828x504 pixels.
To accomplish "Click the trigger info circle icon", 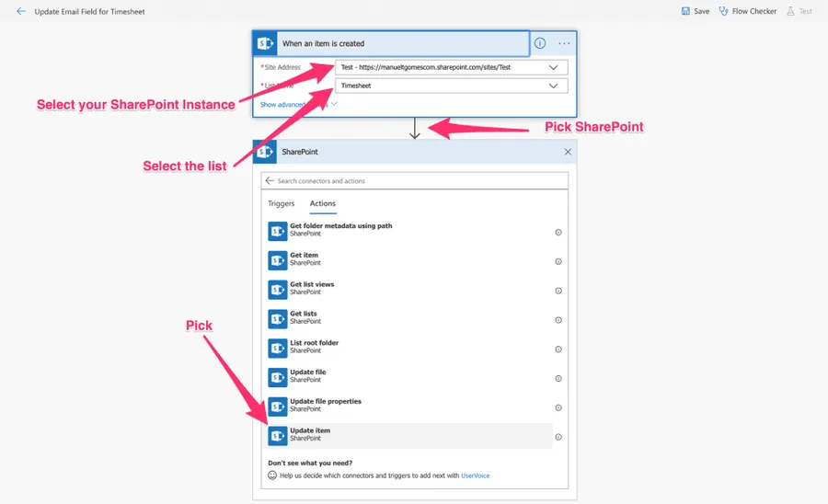I will [x=540, y=43].
